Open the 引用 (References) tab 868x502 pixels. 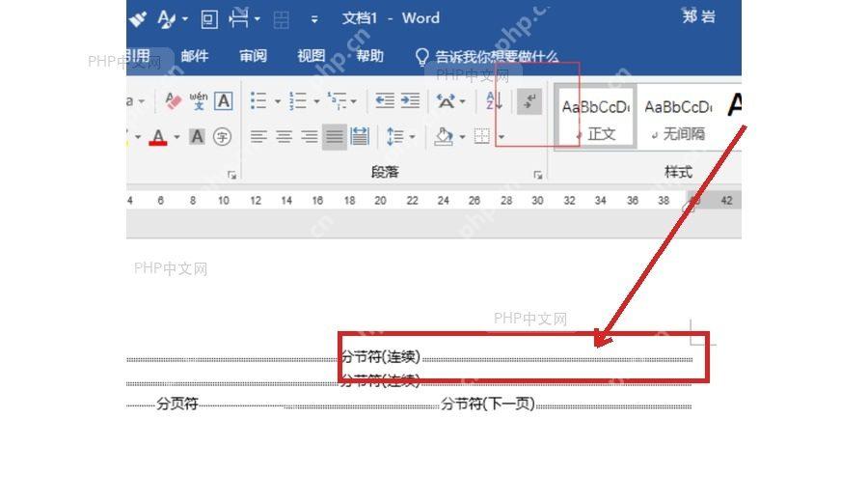click(138, 56)
